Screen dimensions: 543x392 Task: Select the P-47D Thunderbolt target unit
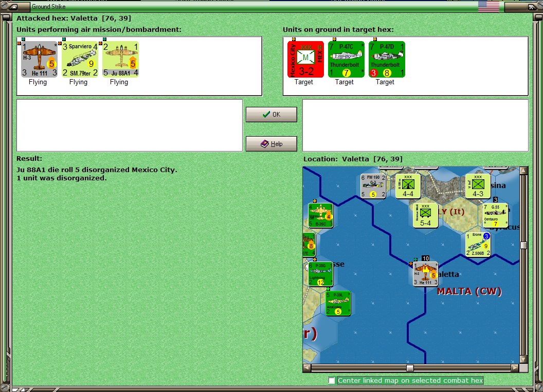click(387, 59)
